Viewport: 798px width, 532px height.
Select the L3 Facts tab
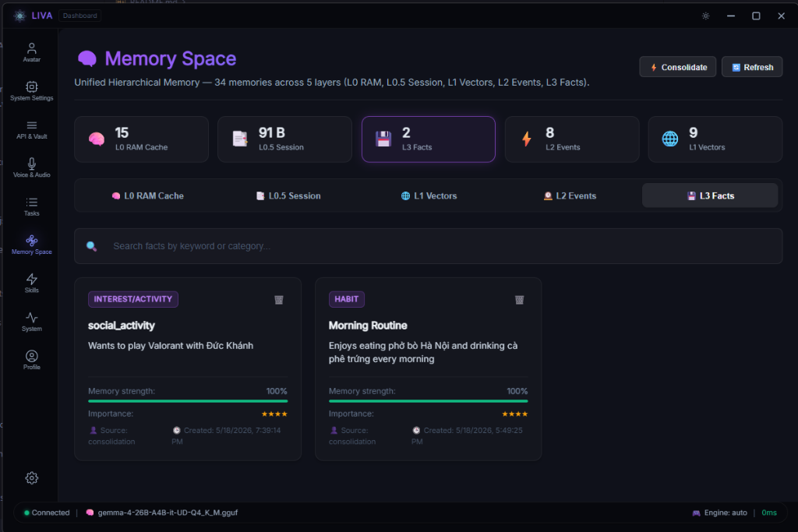click(710, 196)
